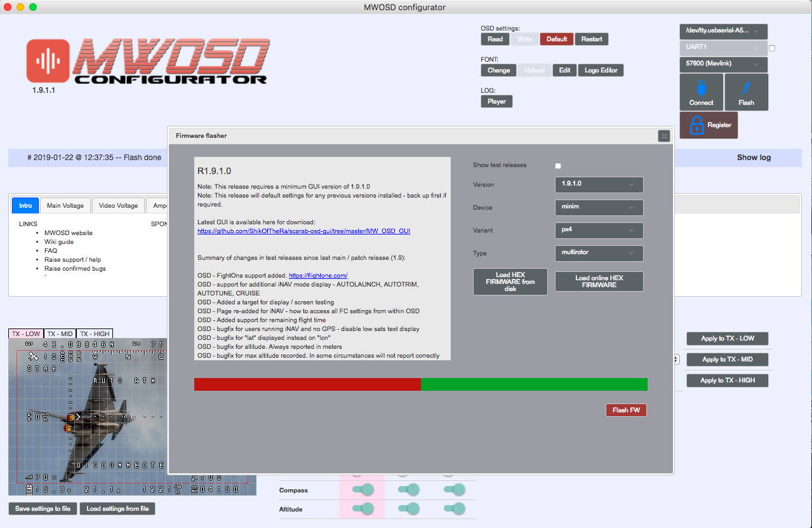The height and width of the screenshot is (528, 812).
Task: Switch to the Intro tab
Action: [x=25, y=206]
